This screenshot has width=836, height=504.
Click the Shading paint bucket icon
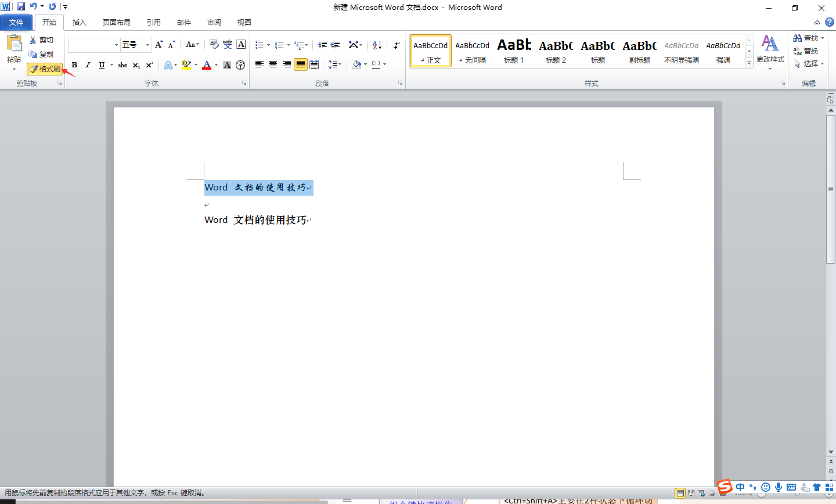(x=356, y=64)
